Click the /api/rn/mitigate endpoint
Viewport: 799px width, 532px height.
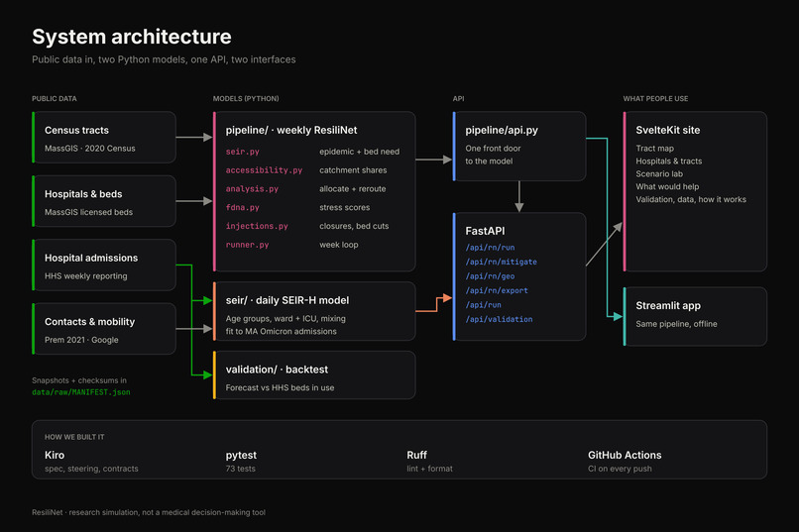[x=501, y=262]
